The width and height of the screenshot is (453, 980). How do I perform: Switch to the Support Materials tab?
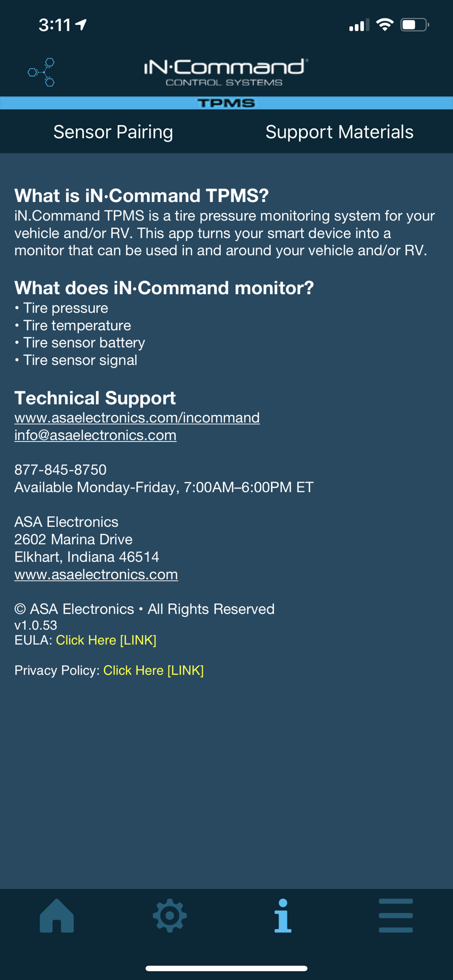point(339,132)
